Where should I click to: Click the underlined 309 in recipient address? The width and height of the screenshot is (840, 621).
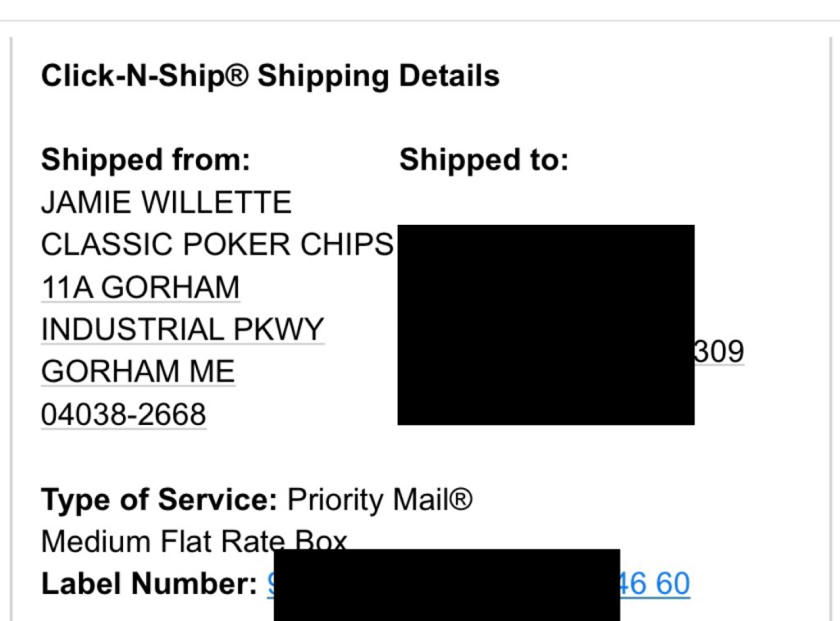pyautogui.click(x=719, y=352)
